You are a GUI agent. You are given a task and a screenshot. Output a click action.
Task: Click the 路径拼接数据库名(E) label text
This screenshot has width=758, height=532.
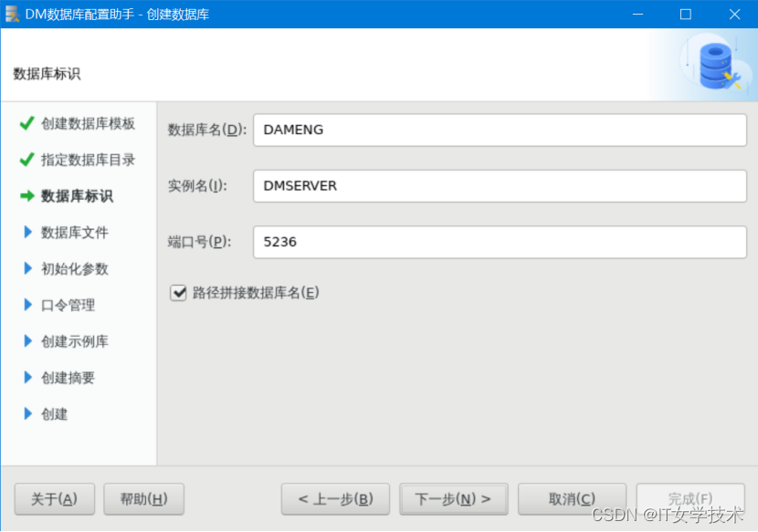[256, 293]
